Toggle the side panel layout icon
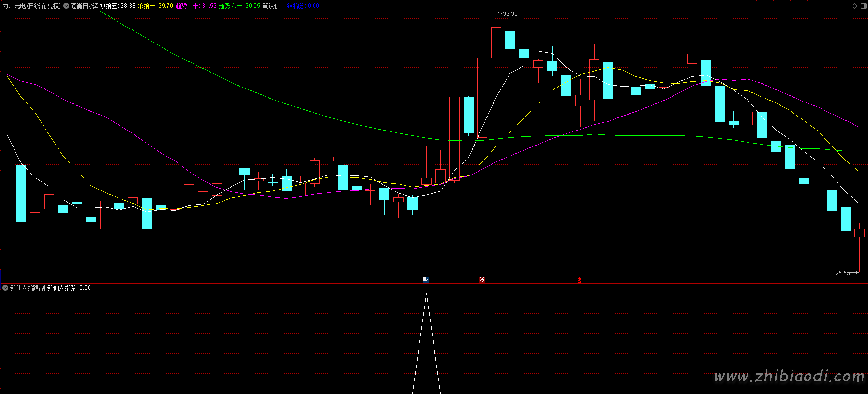868x394 pixels. click(864, 6)
